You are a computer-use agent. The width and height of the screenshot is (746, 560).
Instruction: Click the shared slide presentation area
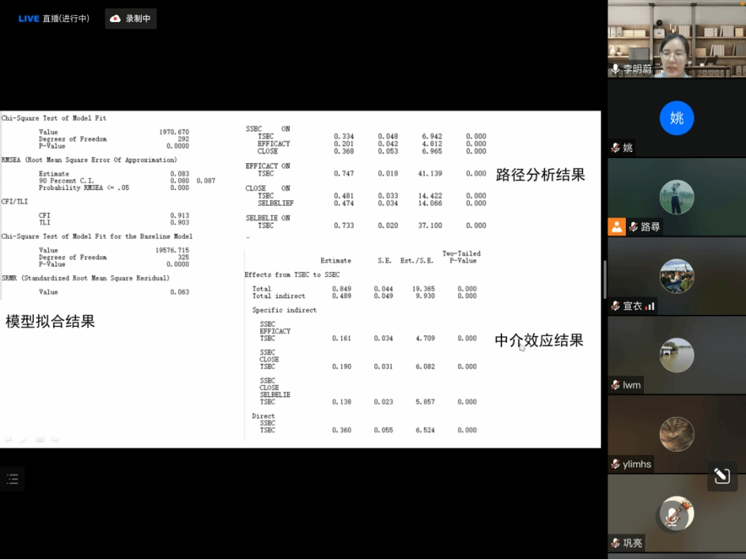tap(301, 278)
